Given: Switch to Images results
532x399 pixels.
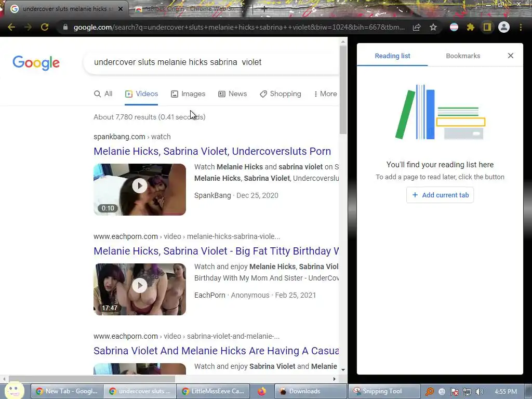Looking at the screenshot, I should (x=188, y=94).
